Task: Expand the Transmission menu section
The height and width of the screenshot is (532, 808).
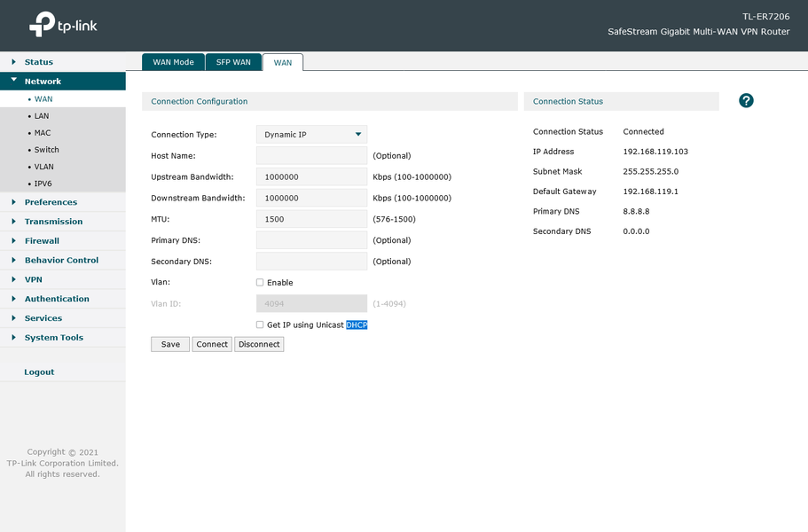Action: coord(63,222)
